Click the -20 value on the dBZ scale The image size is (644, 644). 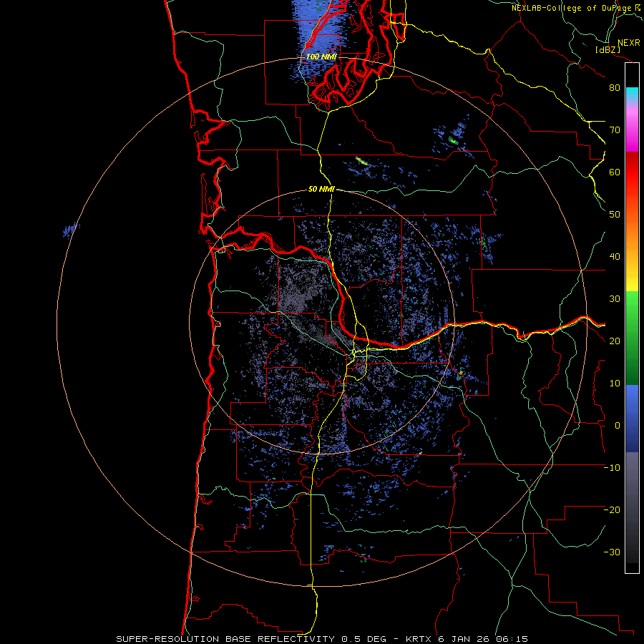pos(612,509)
